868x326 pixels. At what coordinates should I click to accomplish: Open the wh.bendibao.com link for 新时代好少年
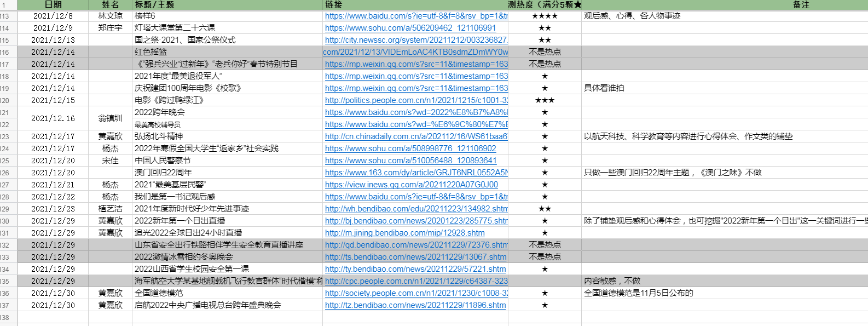[416, 209]
